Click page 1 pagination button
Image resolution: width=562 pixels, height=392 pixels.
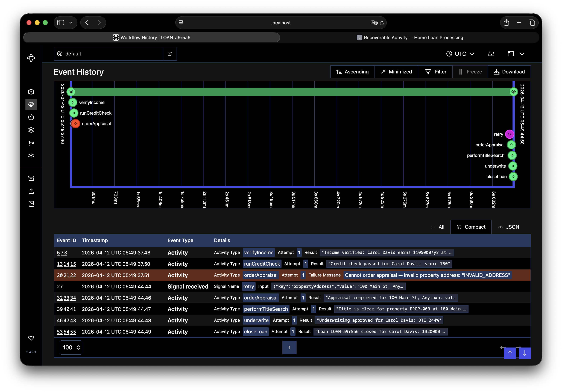pyautogui.click(x=289, y=348)
